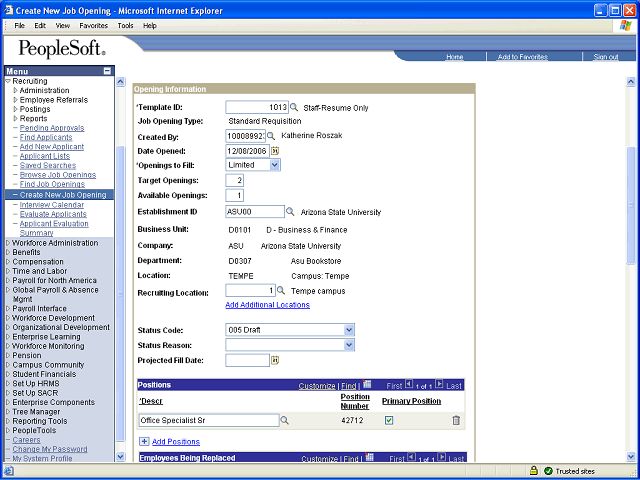Open the Edit menu

(40, 26)
